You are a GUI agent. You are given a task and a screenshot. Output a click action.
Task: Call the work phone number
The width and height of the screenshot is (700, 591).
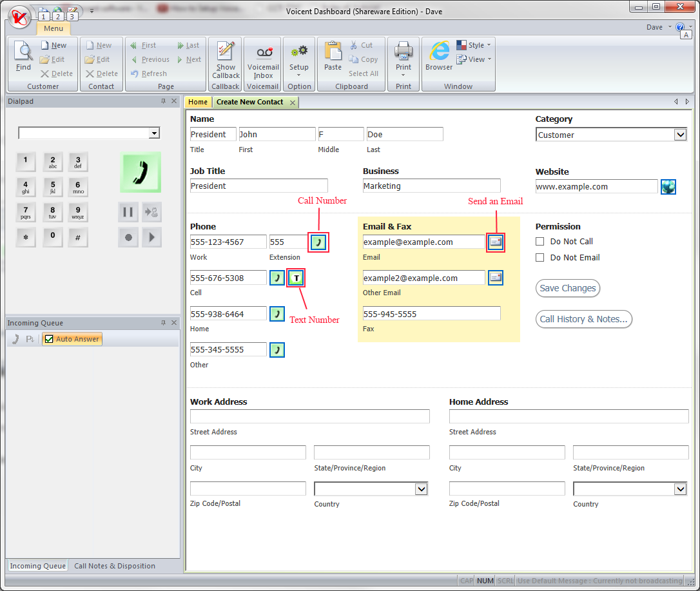(318, 242)
